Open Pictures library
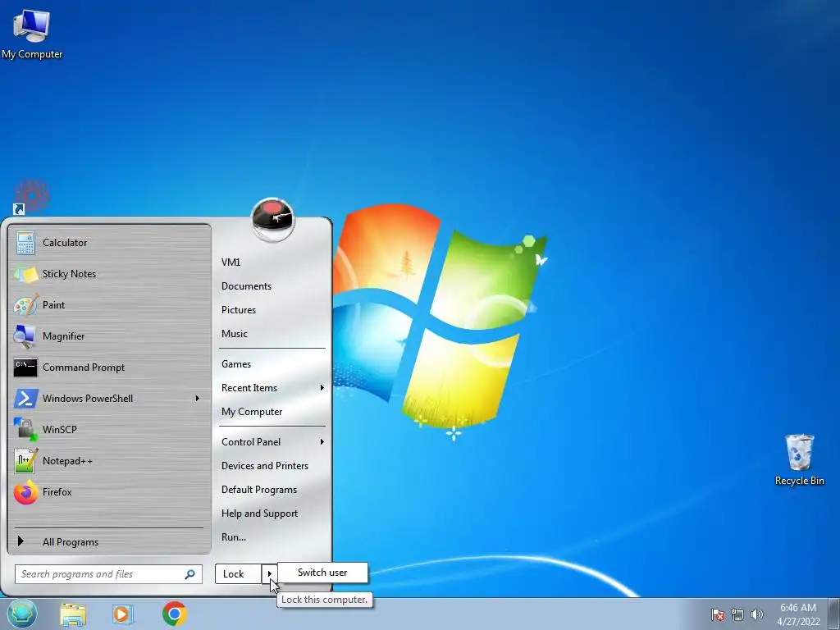This screenshot has width=840, height=630. [239, 309]
